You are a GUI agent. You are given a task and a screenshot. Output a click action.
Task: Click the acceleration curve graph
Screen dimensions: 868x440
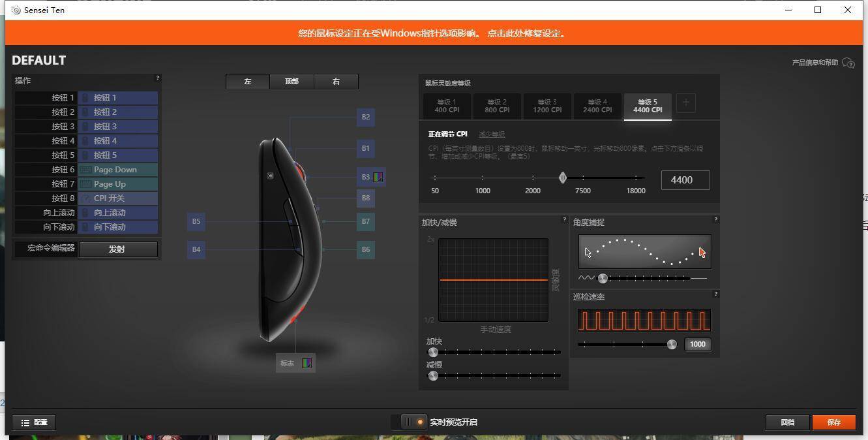[493, 280]
